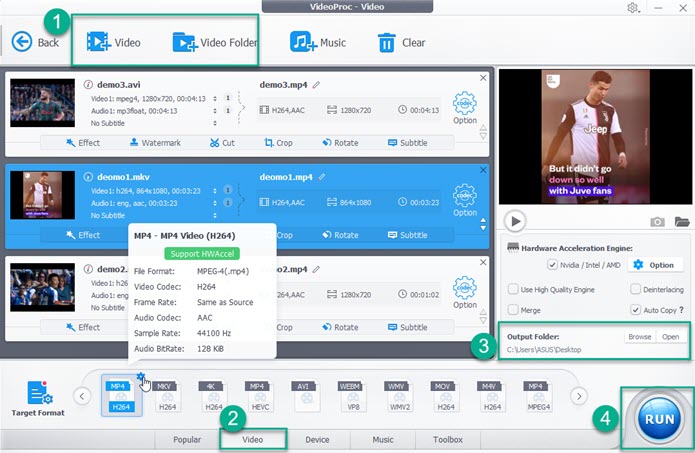Move deomo1.mkv up in the list
Viewport: 695px width, 453px height.
[x=483, y=220]
